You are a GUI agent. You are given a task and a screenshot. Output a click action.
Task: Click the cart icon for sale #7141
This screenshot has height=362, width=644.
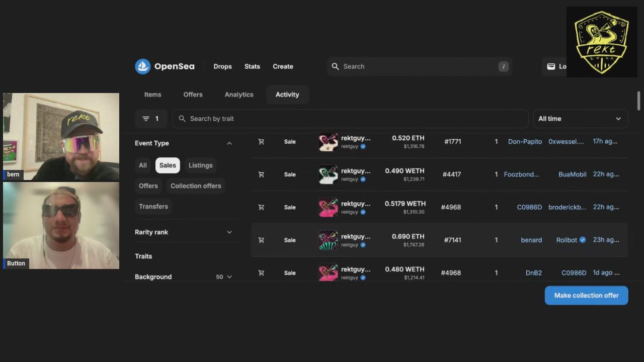click(261, 240)
